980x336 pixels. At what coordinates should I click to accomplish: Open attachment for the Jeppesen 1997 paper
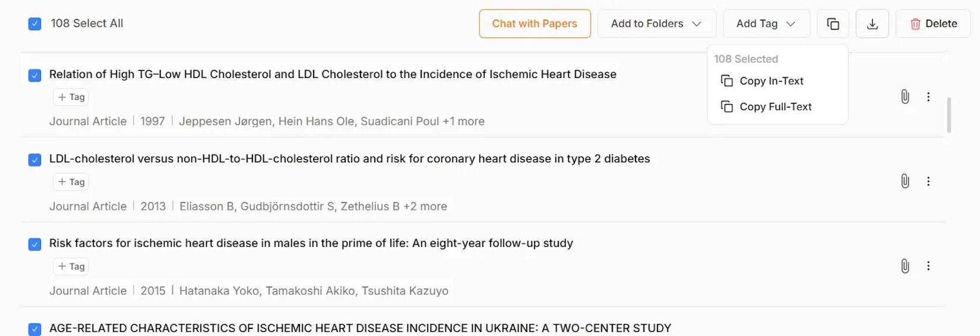905,96
